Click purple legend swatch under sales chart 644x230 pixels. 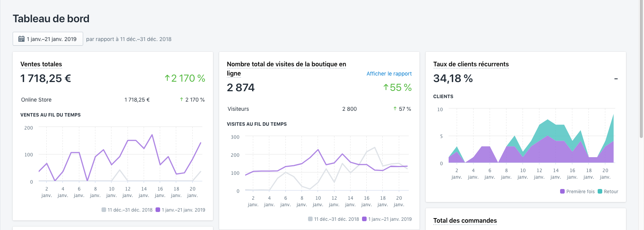click(x=158, y=210)
